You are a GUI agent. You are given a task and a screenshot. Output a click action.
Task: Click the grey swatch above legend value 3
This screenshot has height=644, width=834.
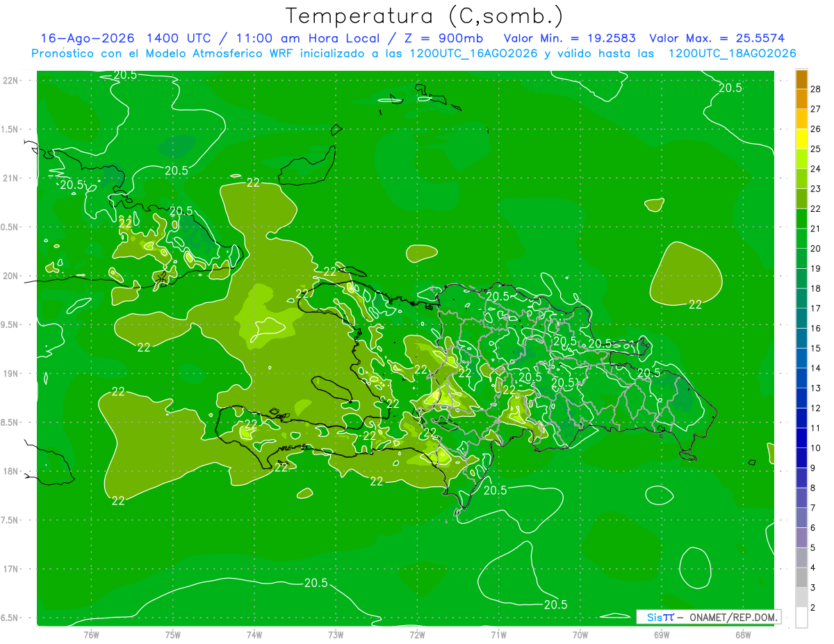[x=801, y=577]
